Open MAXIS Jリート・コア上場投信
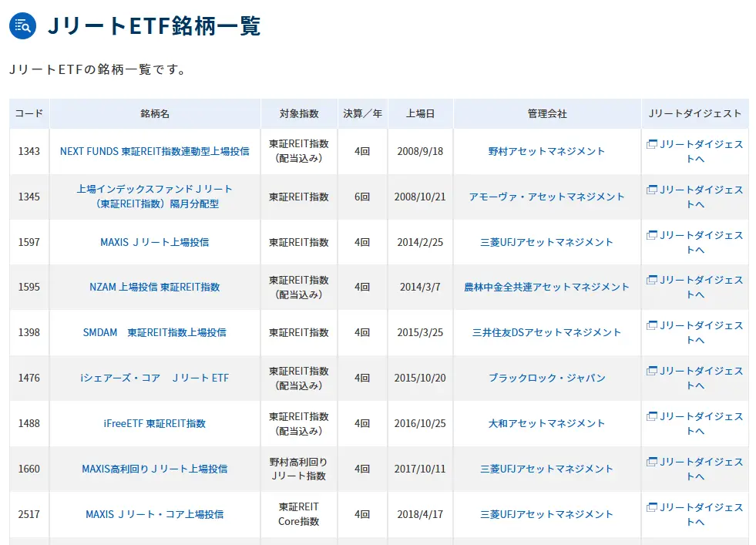 pos(156,515)
